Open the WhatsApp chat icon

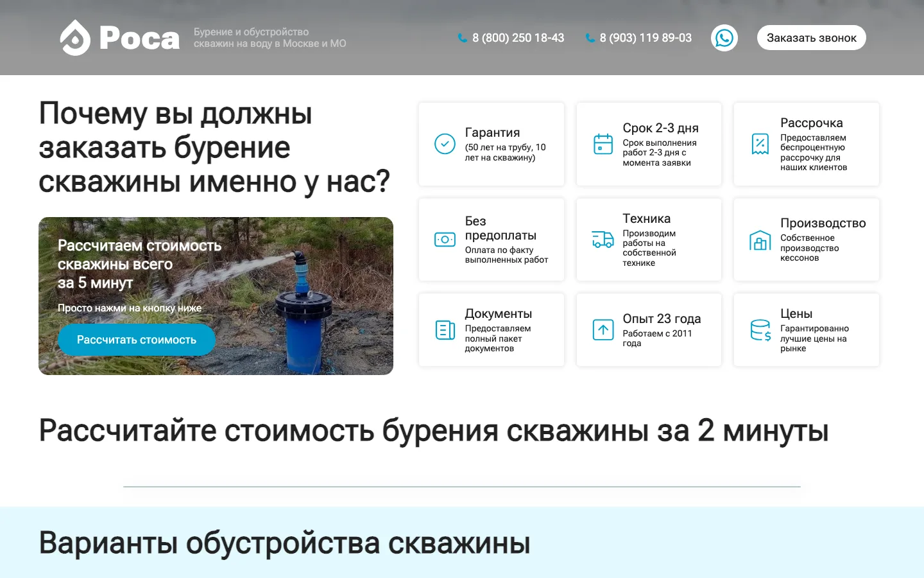(x=724, y=38)
